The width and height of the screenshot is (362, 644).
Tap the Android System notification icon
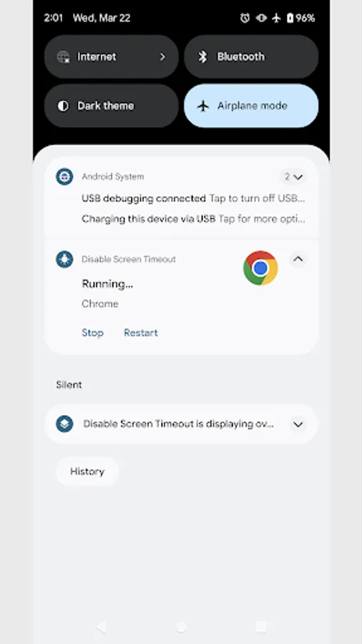tap(64, 177)
